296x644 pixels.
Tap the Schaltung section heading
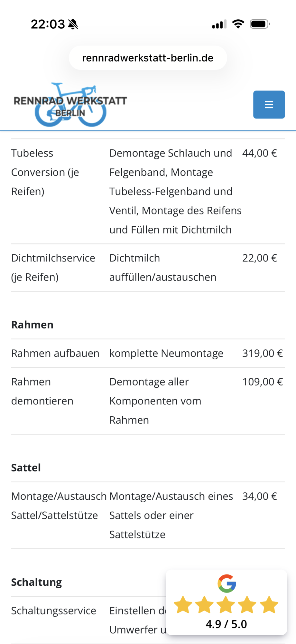coord(36,582)
